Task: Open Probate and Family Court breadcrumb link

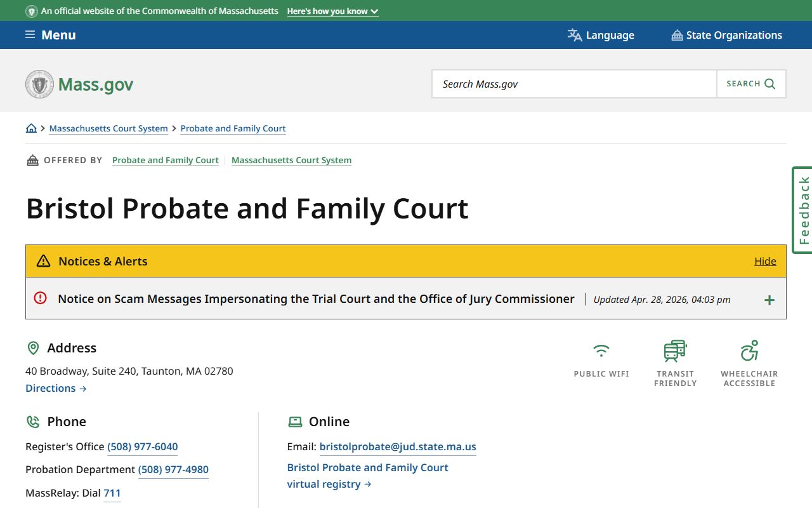Action: [233, 128]
